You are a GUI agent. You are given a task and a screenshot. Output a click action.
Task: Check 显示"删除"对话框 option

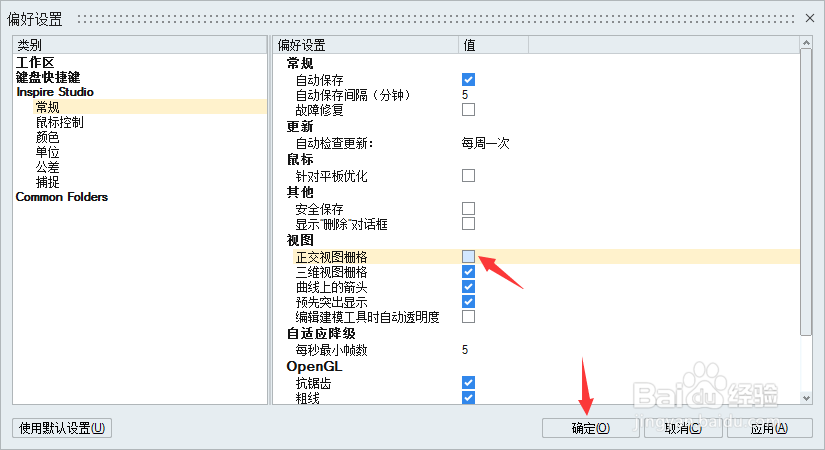tap(468, 224)
